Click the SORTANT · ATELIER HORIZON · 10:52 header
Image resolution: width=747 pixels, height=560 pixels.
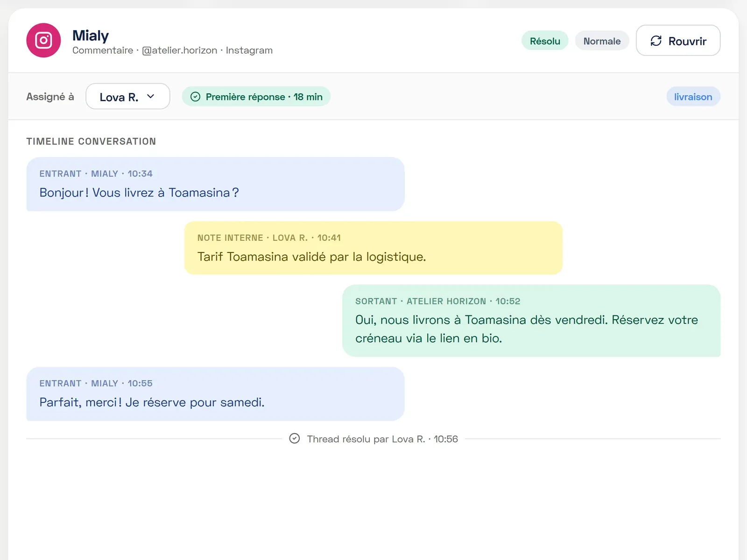click(437, 301)
